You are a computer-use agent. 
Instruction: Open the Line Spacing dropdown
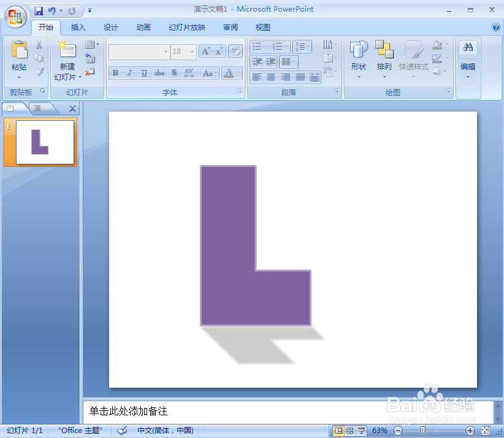click(x=302, y=47)
